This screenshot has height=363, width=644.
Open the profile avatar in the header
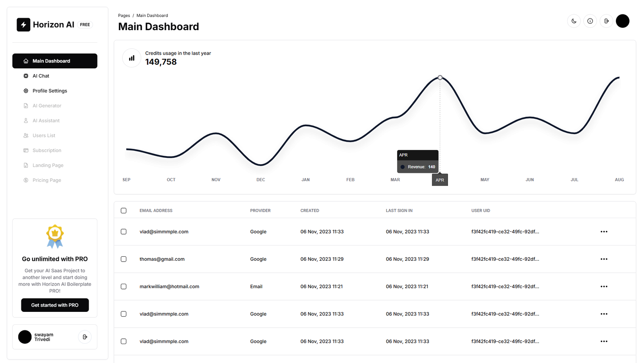[623, 21]
